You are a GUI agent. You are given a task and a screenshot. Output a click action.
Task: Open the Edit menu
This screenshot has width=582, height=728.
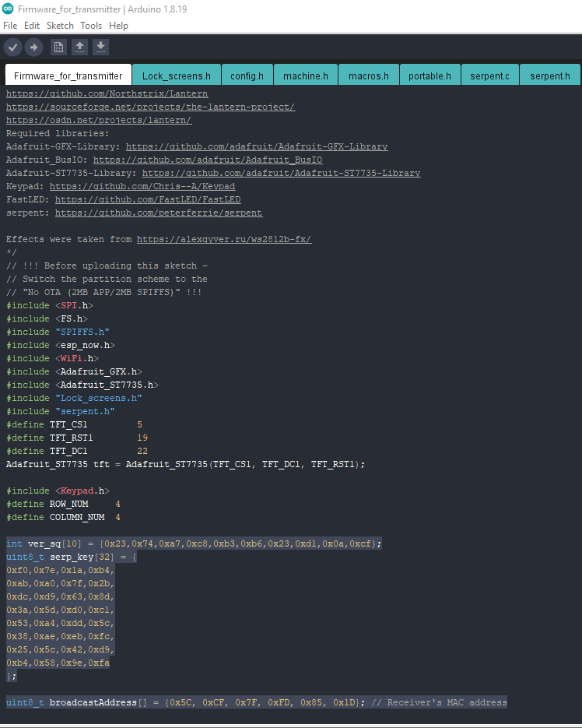pos(32,26)
